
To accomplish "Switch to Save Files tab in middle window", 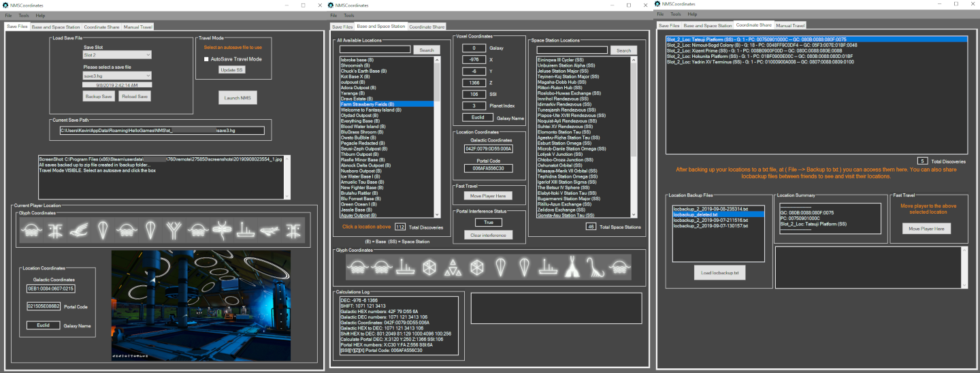I will coord(342,27).
